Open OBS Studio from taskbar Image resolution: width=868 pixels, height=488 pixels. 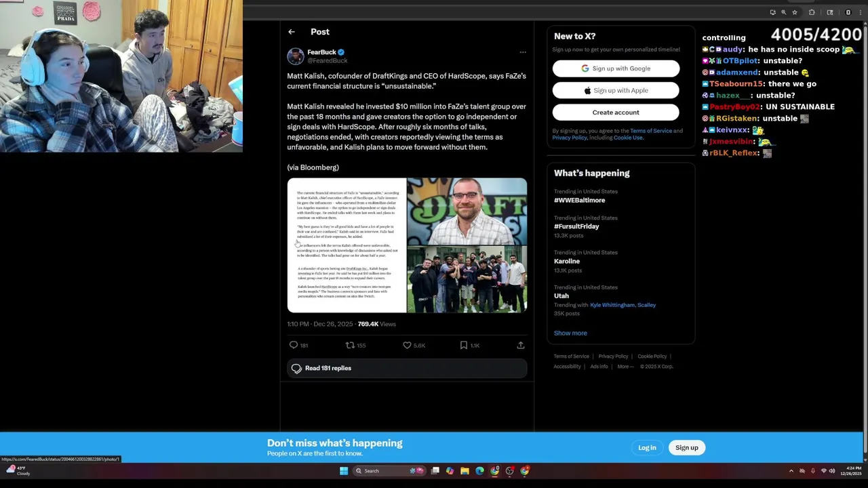click(510, 470)
